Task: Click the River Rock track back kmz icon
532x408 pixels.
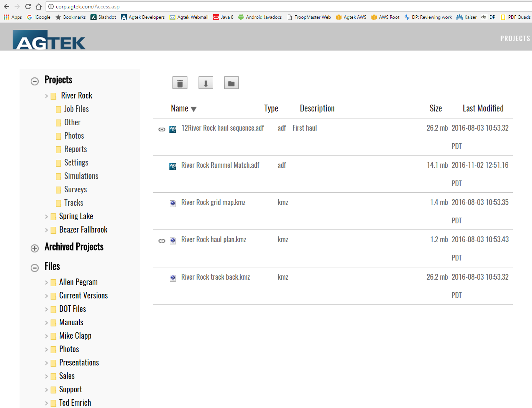Action: [173, 278]
